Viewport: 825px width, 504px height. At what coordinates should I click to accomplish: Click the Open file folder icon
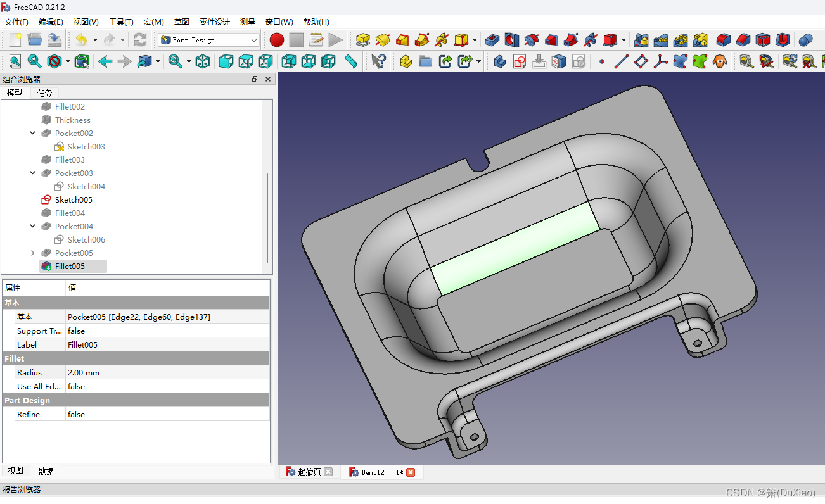pyautogui.click(x=35, y=40)
